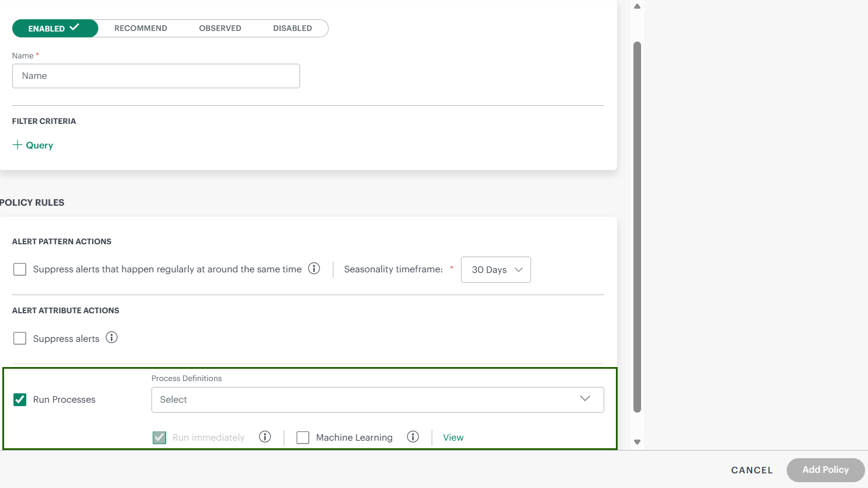The height and width of the screenshot is (488, 868).
Task: Click info icon beside Machine Learning
Action: 413,437
